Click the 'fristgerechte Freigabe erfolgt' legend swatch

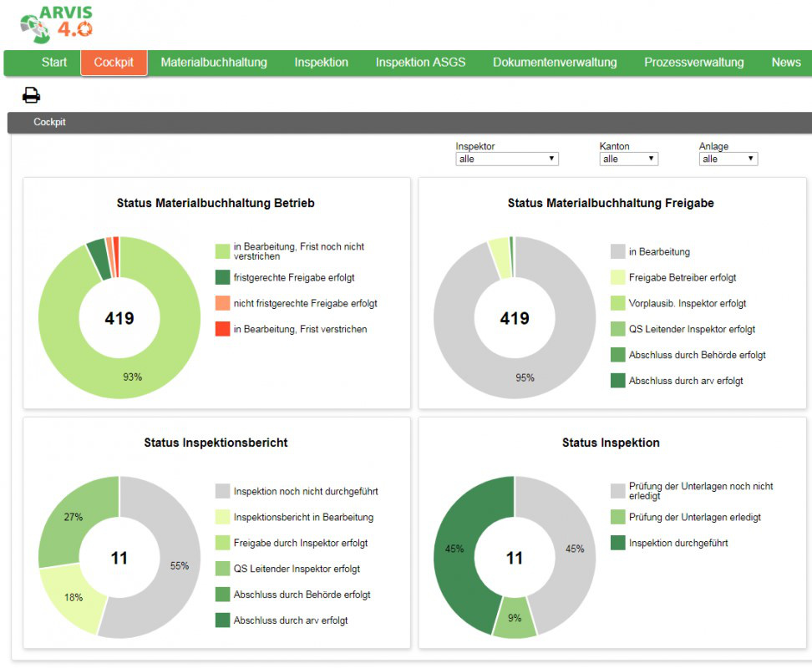tap(223, 277)
